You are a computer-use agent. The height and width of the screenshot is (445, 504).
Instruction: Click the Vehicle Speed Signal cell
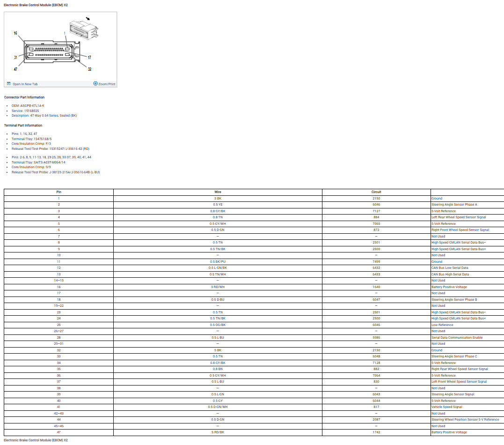tap(446, 407)
